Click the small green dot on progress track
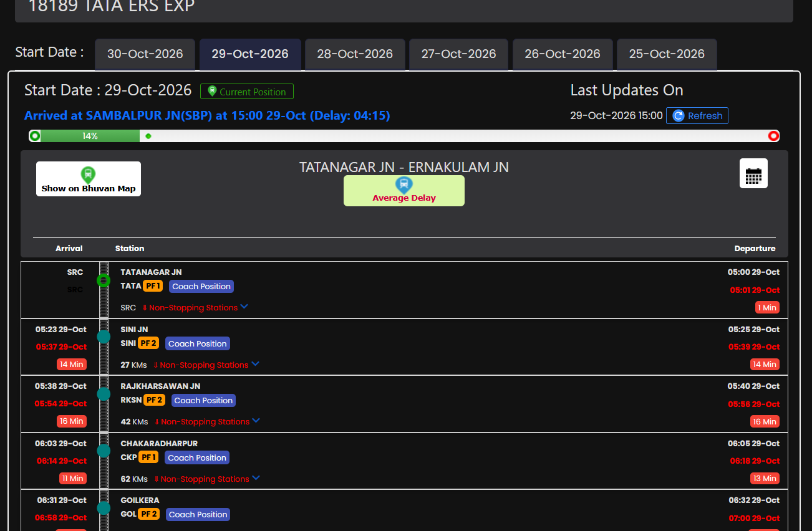 (148, 136)
